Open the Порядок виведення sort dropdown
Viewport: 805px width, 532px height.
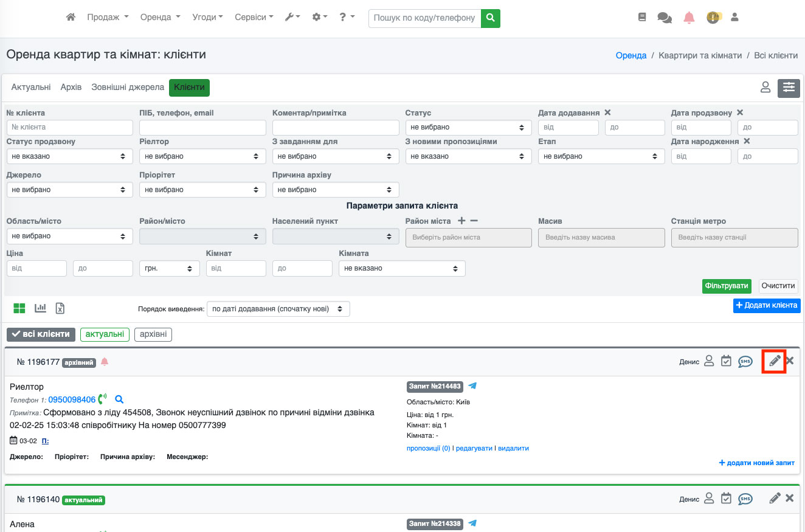(278, 309)
